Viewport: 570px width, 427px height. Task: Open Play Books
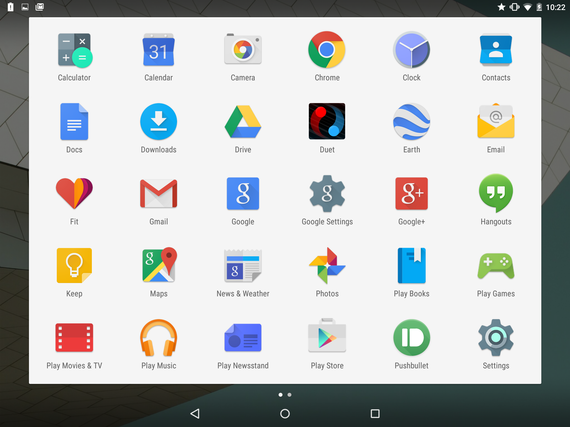412,265
